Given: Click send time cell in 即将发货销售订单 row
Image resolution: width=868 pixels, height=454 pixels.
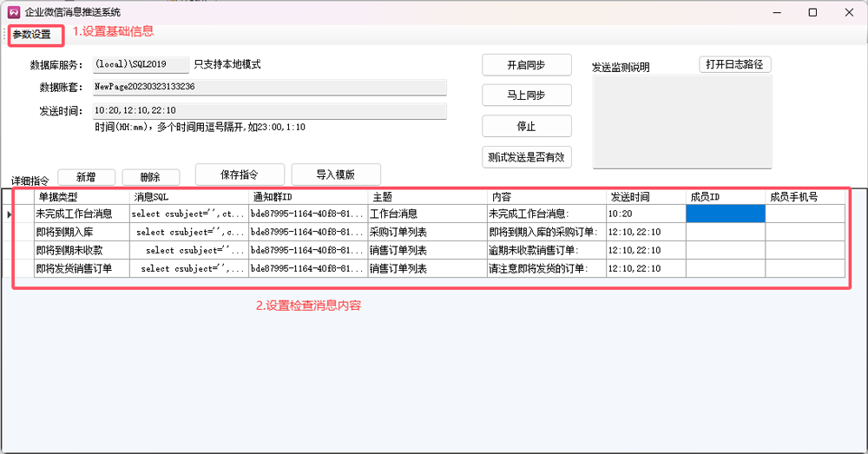Looking at the screenshot, I should 646,268.
